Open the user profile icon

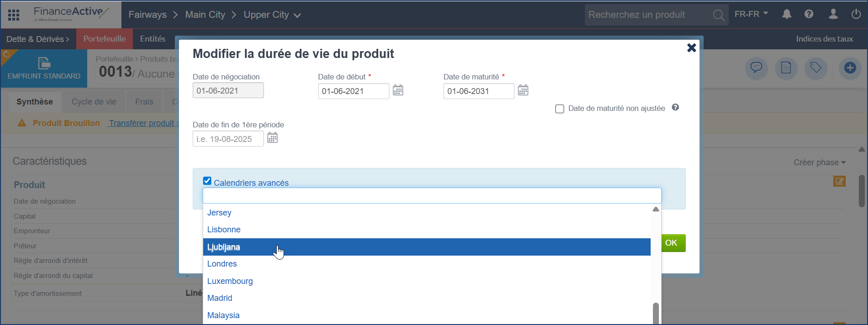(833, 15)
